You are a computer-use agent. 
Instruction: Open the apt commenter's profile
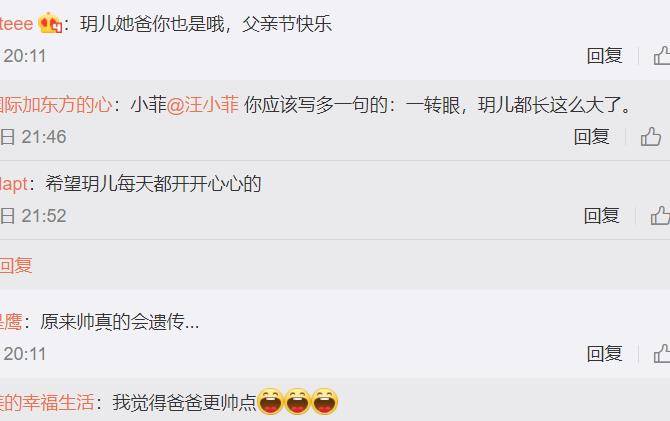pos(14,184)
